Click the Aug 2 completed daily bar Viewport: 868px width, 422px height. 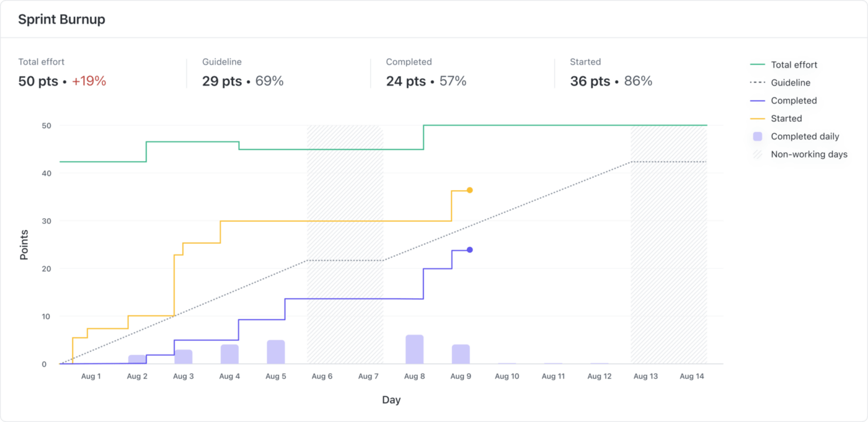pos(137,359)
